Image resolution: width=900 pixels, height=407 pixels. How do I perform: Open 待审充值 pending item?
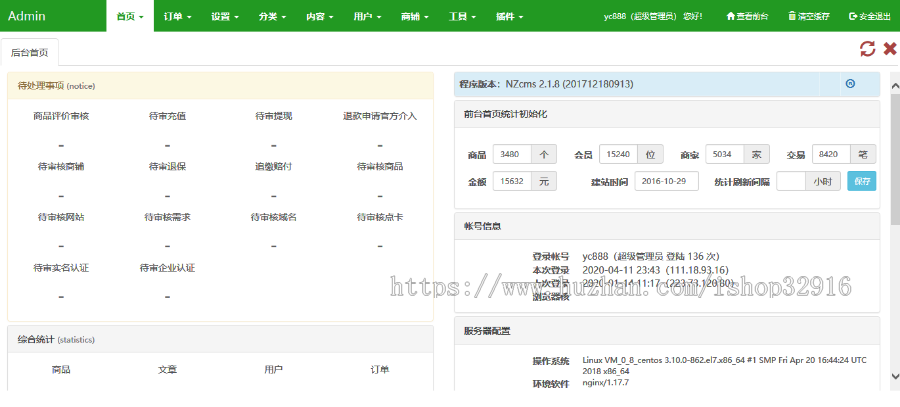point(168,116)
